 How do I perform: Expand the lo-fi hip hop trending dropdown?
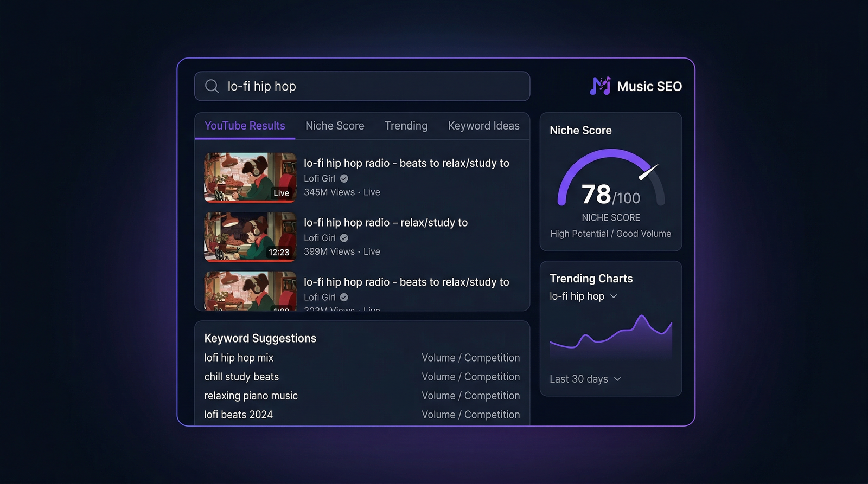click(x=583, y=296)
